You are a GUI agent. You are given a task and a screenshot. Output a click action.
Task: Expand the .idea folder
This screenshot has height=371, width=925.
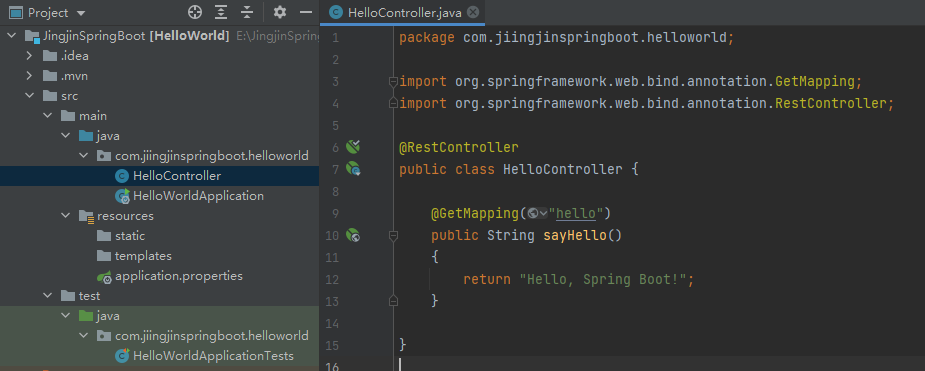[x=29, y=56]
